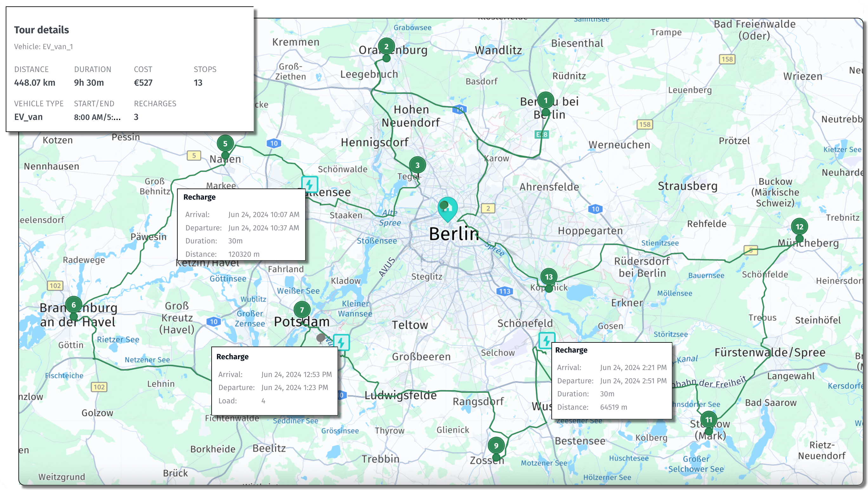This screenshot has width=868, height=490.
Task: Click recharge station icon near Schönefeld
Action: pyautogui.click(x=546, y=341)
